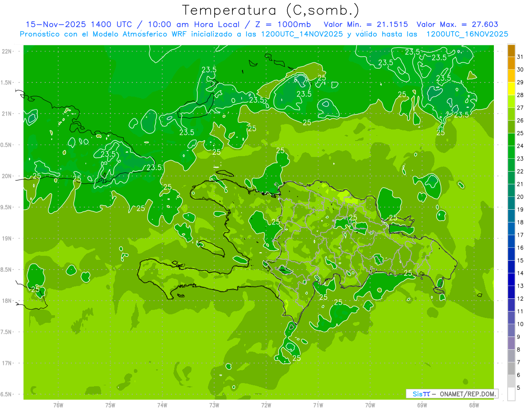Screen dimensions: 532x411
Task: Click the legend number 22
Action: [520, 172]
